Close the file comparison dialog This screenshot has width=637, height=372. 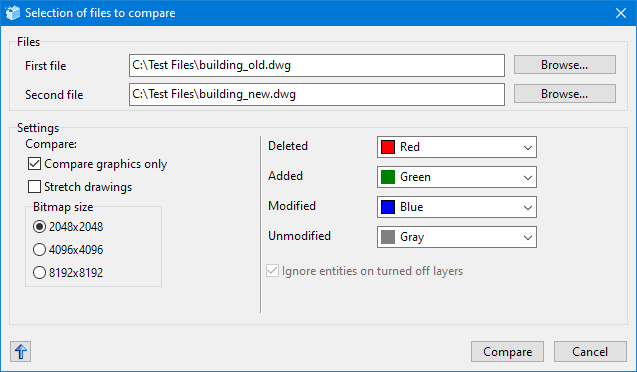(x=620, y=13)
